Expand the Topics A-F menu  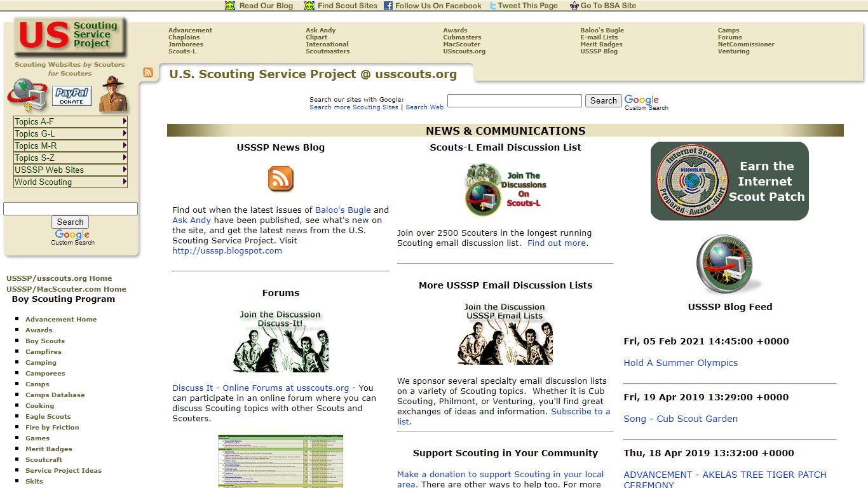71,121
